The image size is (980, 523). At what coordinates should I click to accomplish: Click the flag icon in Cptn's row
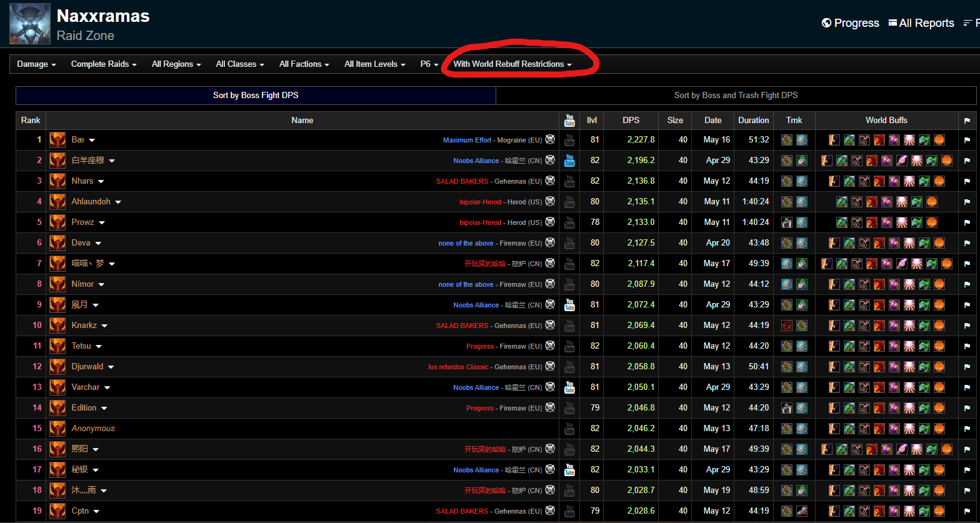tap(967, 511)
